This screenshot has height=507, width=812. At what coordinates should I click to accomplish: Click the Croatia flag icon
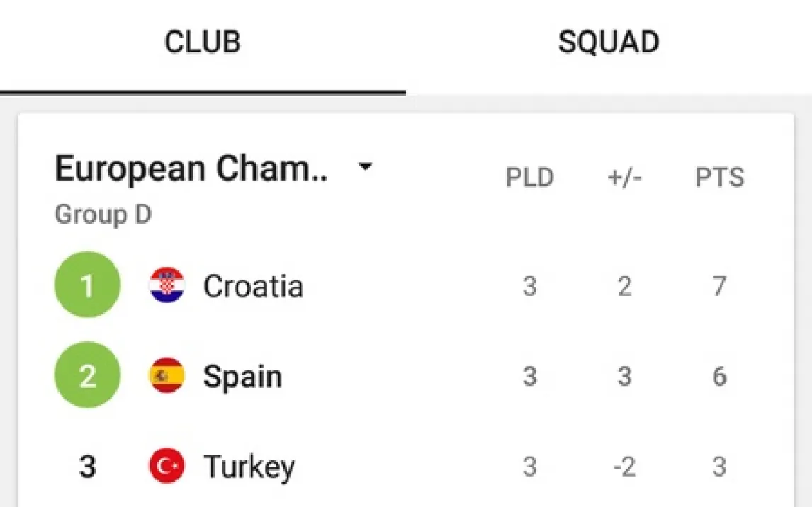(x=167, y=285)
